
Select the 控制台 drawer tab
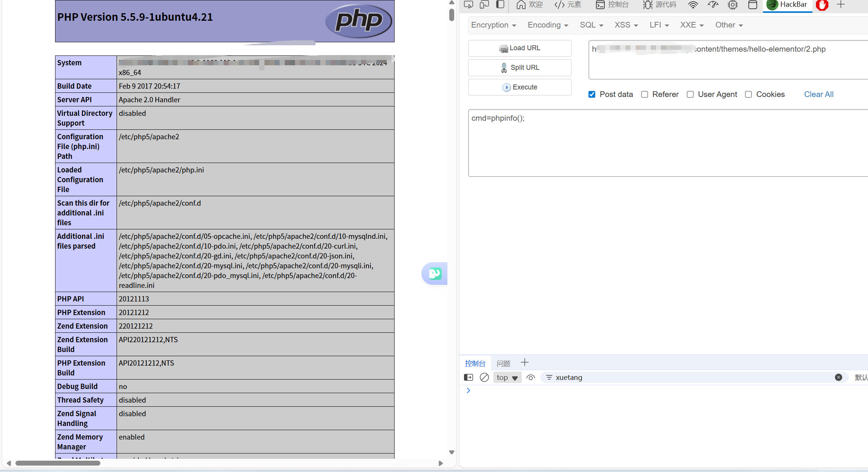point(475,363)
